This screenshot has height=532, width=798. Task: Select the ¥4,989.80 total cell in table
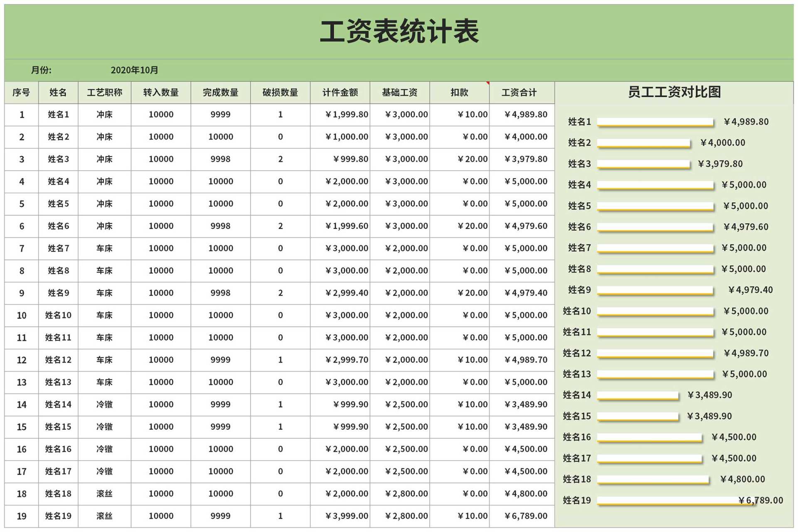coord(522,115)
